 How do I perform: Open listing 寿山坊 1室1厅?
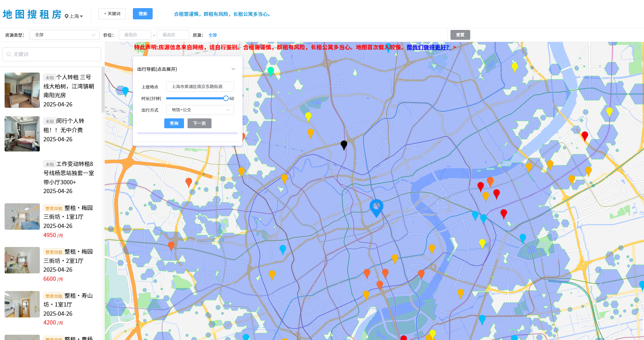point(68,300)
